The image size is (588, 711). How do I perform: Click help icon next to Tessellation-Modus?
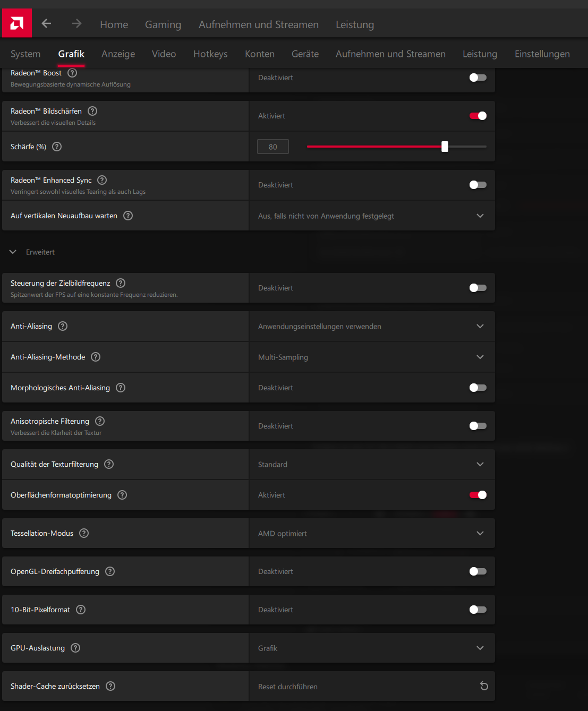pyautogui.click(x=84, y=533)
